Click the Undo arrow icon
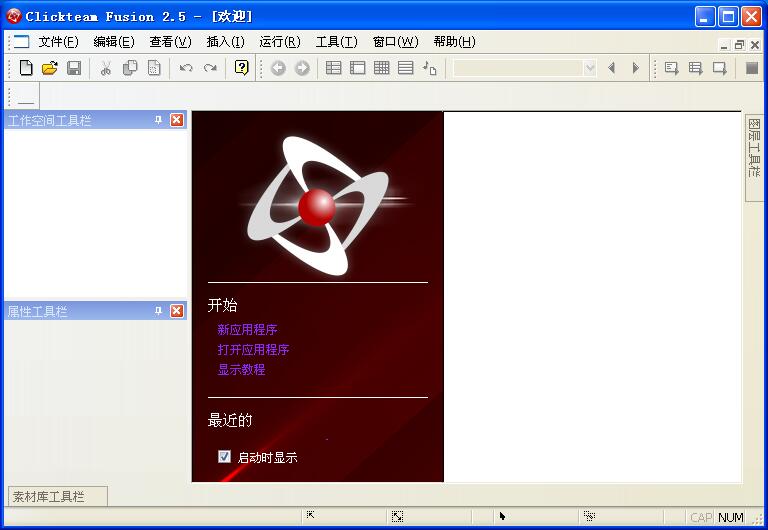The image size is (768, 530). (x=186, y=68)
